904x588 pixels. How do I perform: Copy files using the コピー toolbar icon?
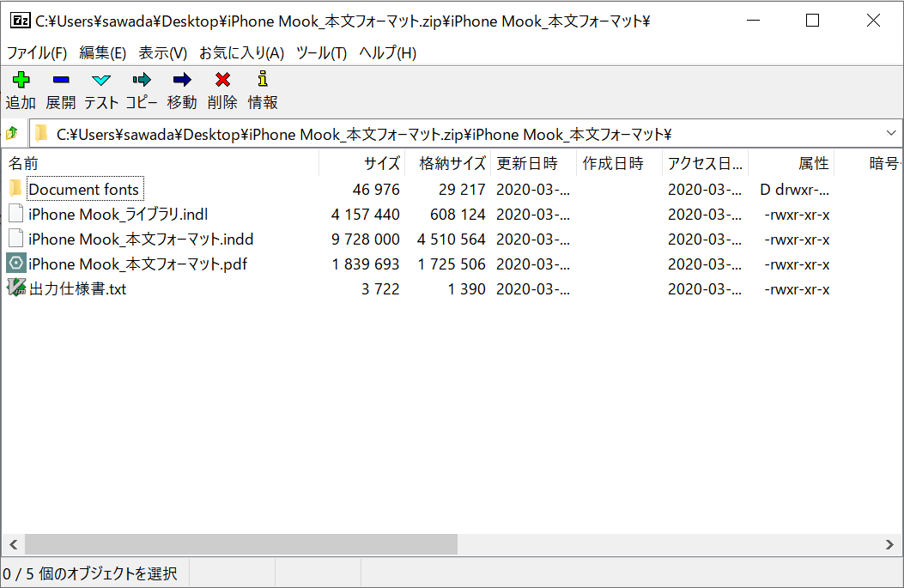(x=141, y=88)
